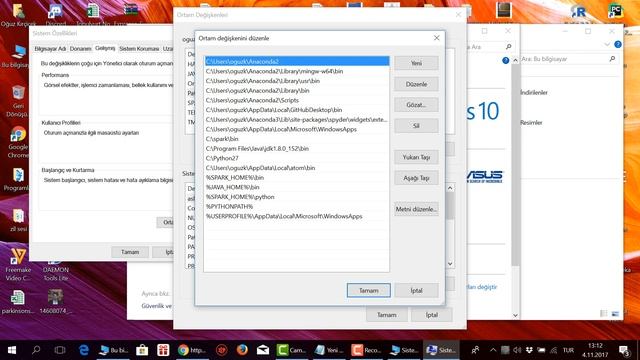Open Microsoft Store taskbar icon

[142, 350]
